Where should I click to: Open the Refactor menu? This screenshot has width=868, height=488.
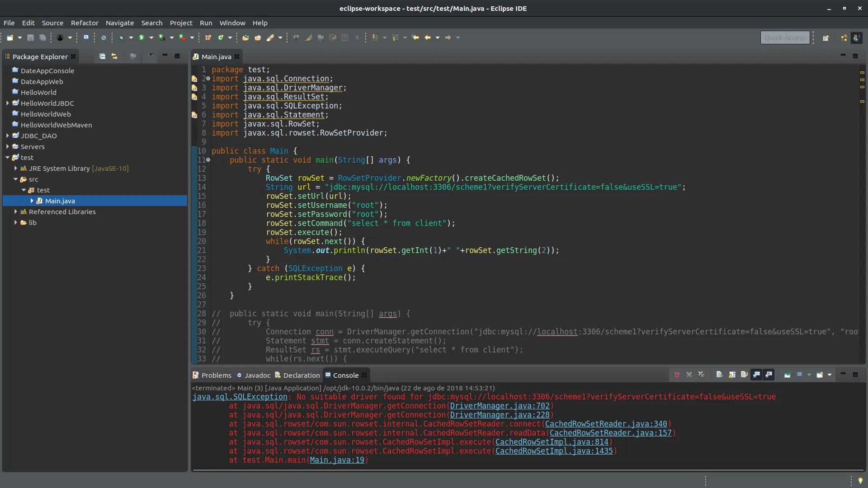85,23
